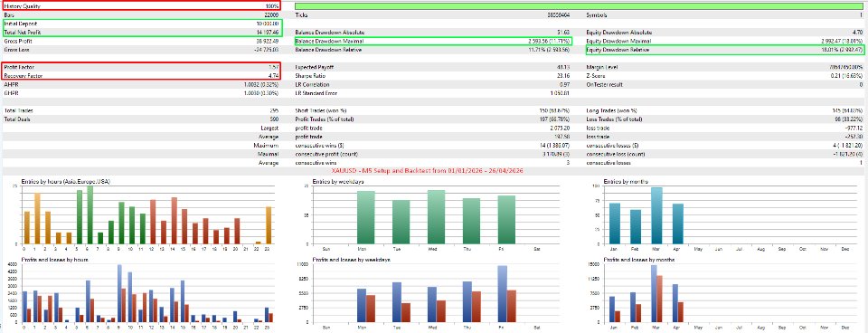Select the Symbols label
Screen dimensions: 868x333
597,15
